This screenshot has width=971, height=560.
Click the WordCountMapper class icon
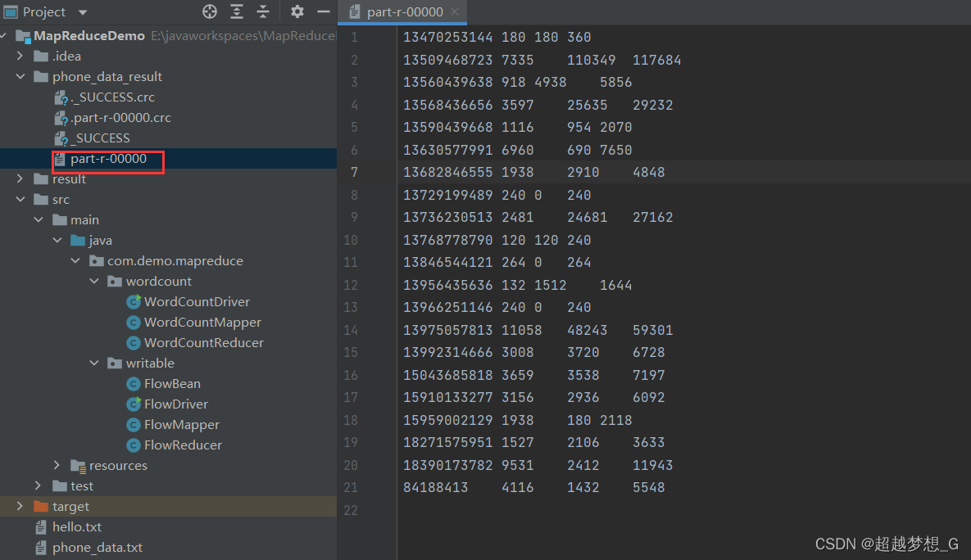pyautogui.click(x=133, y=323)
